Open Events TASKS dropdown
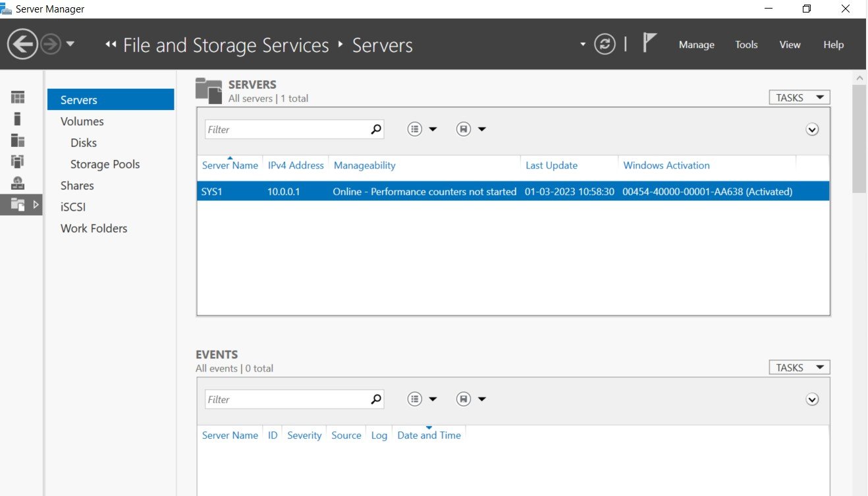This screenshot has width=868, height=496. pos(800,368)
